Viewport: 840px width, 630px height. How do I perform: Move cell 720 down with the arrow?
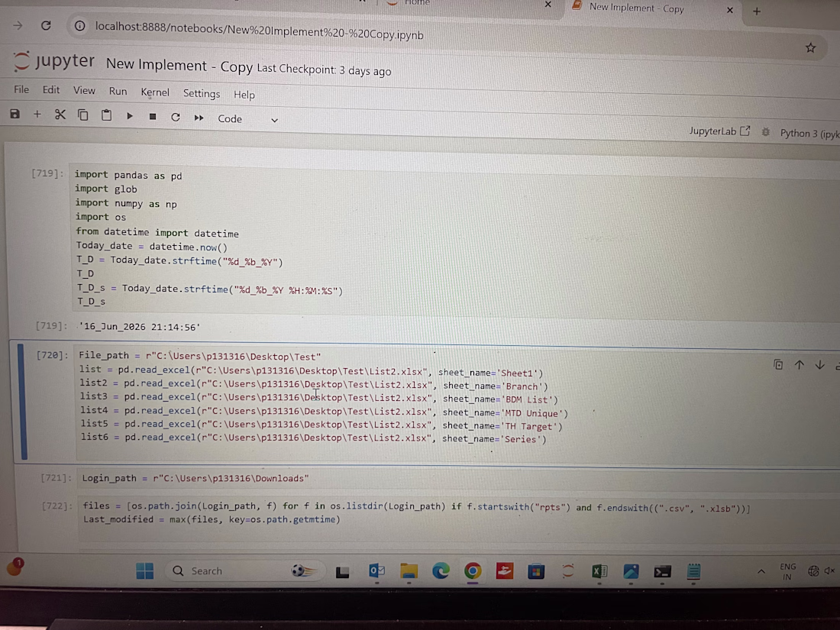coord(819,365)
